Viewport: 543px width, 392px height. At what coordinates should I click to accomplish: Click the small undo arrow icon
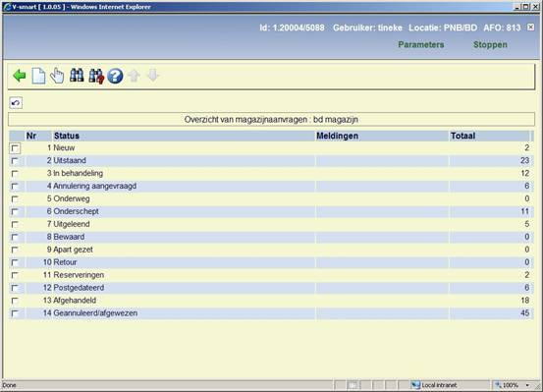point(16,103)
